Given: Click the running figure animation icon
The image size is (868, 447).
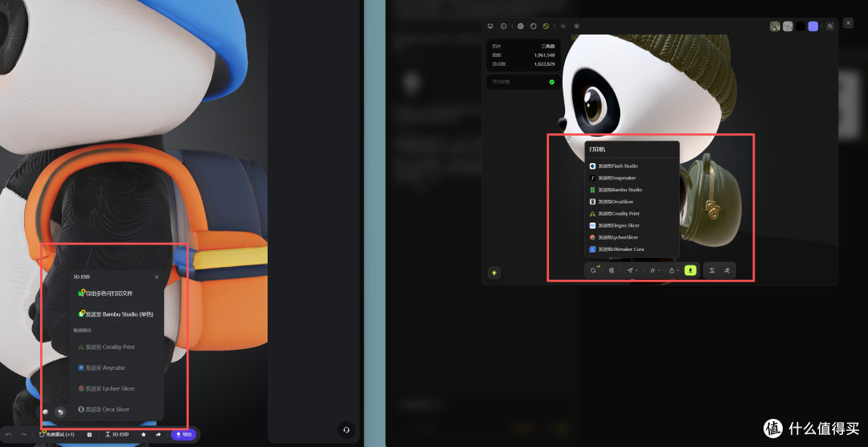Looking at the screenshot, I should pyautogui.click(x=727, y=270).
